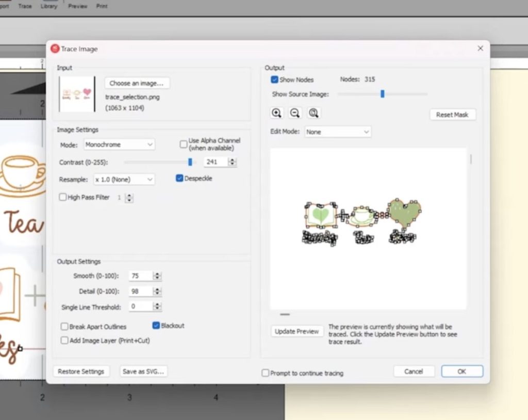This screenshot has height=420, width=528.
Task: Expand the Mode Monochrome dropdown
Action: [x=119, y=144]
